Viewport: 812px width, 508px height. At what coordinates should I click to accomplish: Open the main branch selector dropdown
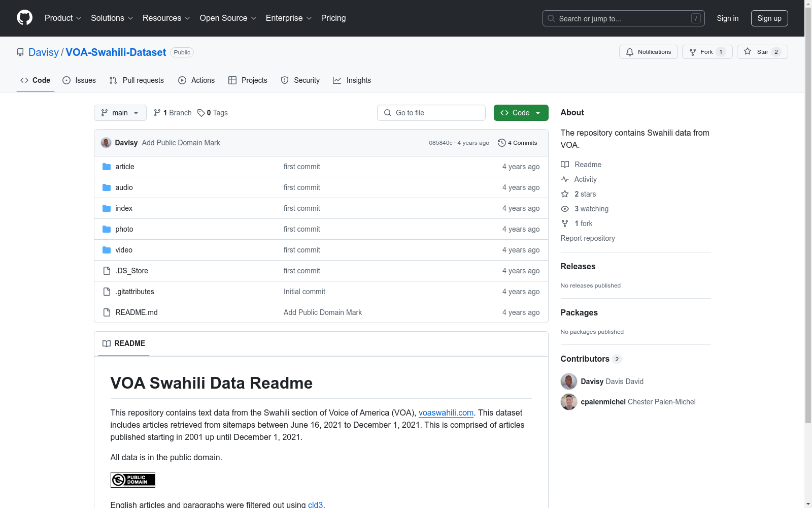(120, 113)
